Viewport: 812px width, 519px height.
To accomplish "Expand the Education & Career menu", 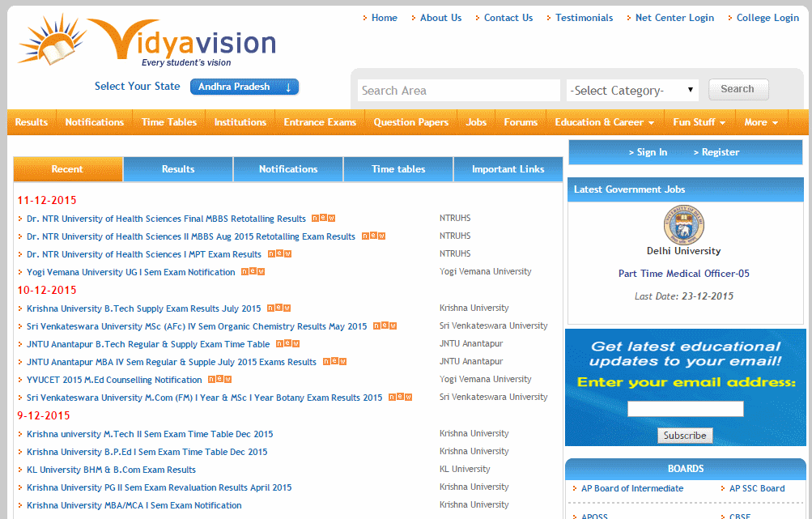I will (604, 122).
